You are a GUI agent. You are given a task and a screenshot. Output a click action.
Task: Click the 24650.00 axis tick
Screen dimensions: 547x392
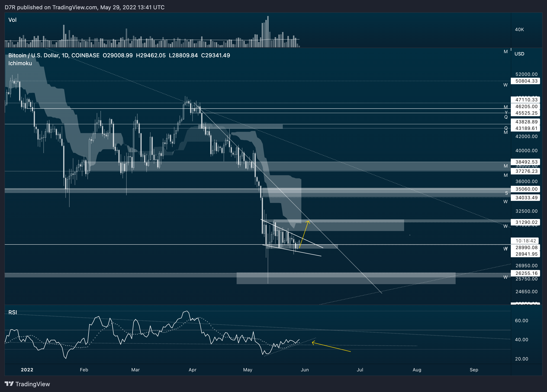pos(527,292)
